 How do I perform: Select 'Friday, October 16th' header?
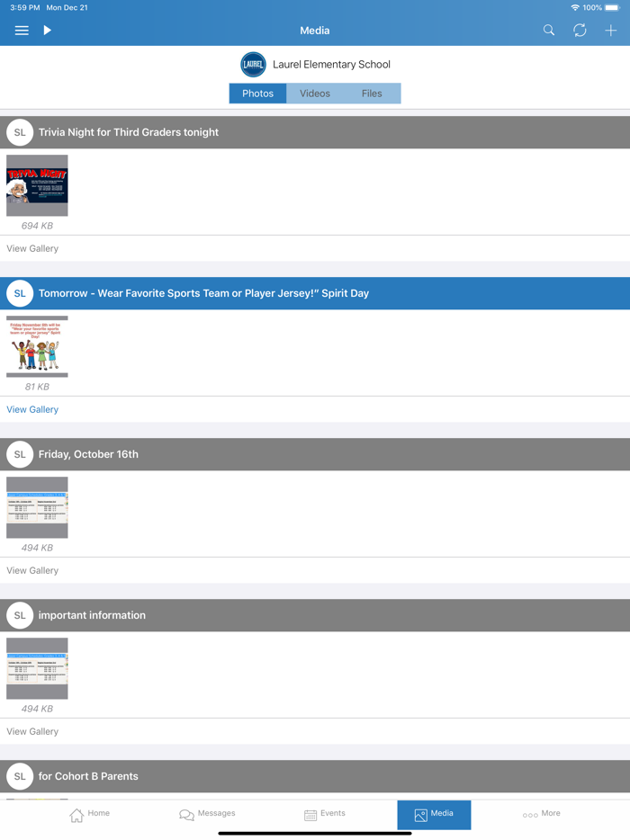tap(315, 454)
